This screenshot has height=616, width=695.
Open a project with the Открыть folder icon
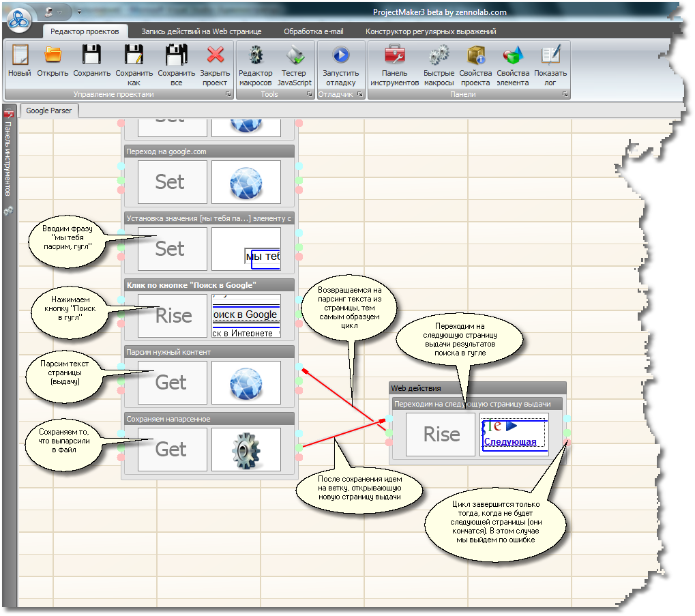[53, 55]
